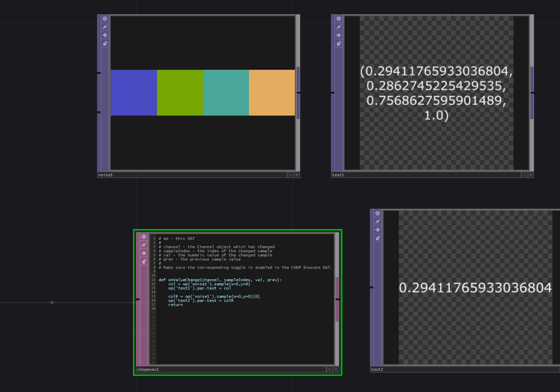Click the "op('text1').par.text = col" line
This screenshot has width=560, height=392.
(x=199, y=288)
